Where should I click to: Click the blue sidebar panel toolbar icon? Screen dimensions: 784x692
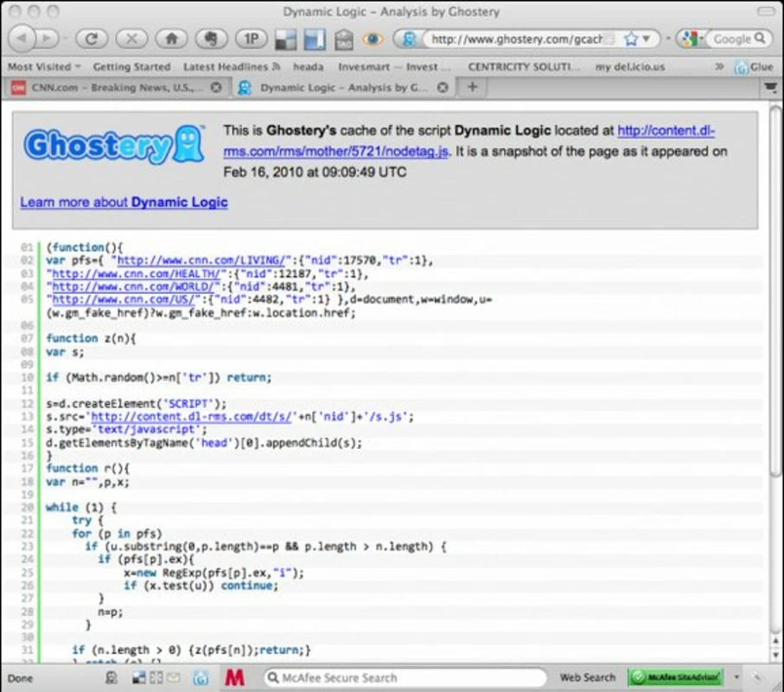pyautogui.click(x=315, y=39)
